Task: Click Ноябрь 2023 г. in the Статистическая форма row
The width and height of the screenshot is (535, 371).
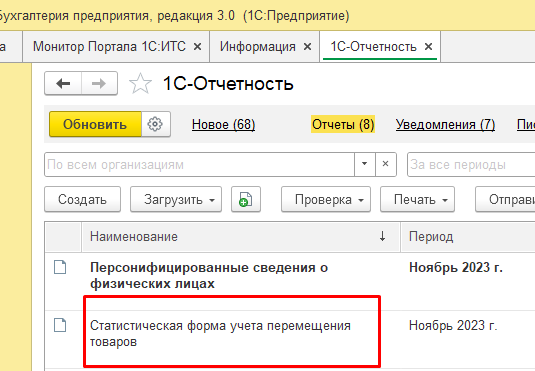Action: click(453, 325)
